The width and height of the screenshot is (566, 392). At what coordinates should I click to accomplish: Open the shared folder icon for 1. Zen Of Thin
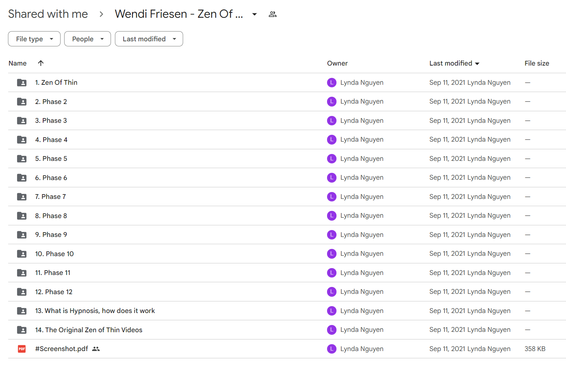tap(22, 83)
